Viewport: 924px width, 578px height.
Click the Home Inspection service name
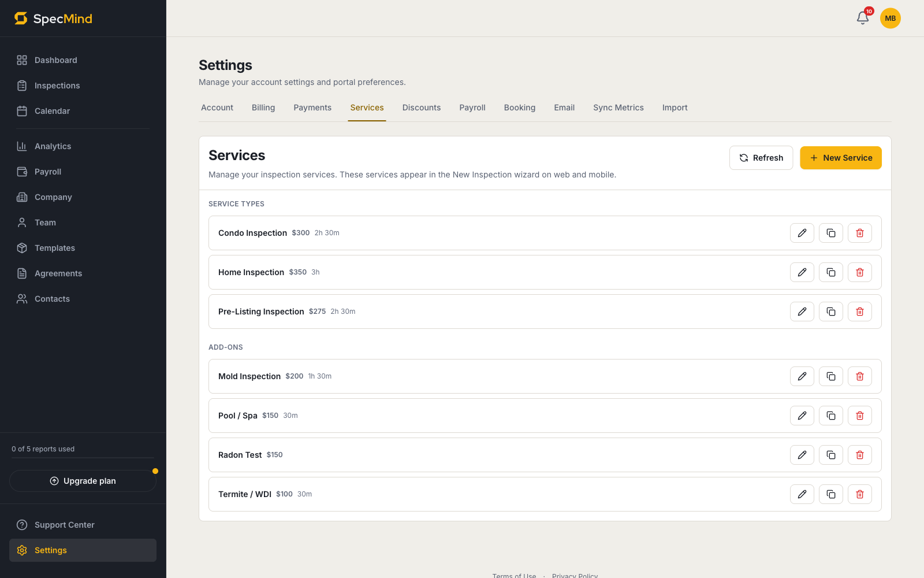click(251, 272)
